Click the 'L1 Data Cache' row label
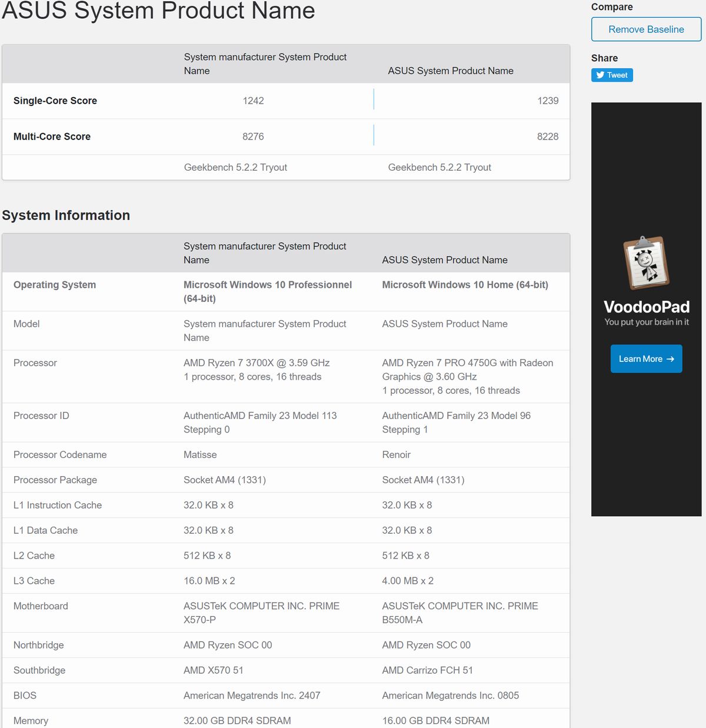706x728 pixels. click(x=45, y=531)
